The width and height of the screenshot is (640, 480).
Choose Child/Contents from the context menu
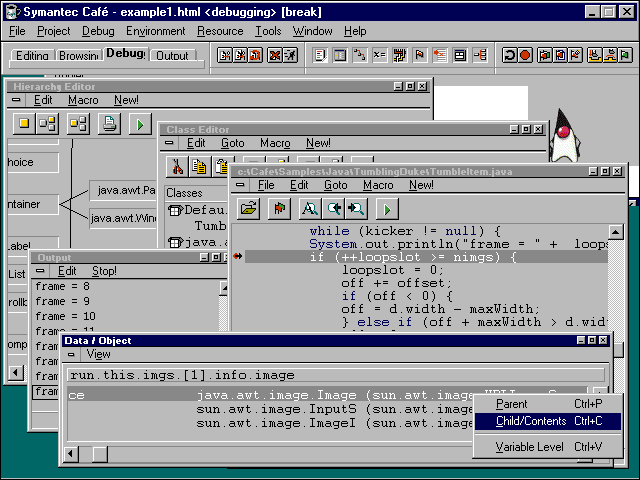[x=548, y=421]
